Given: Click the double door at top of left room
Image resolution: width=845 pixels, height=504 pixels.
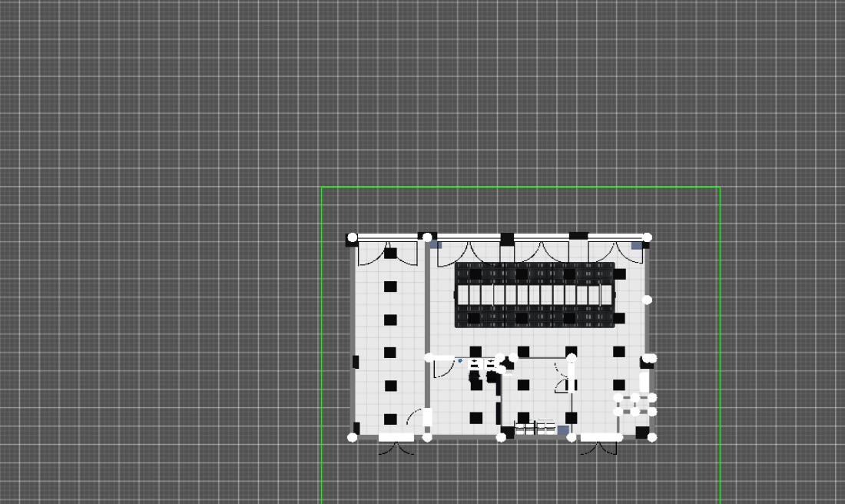Looking at the screenshot, I should [388, 252].
